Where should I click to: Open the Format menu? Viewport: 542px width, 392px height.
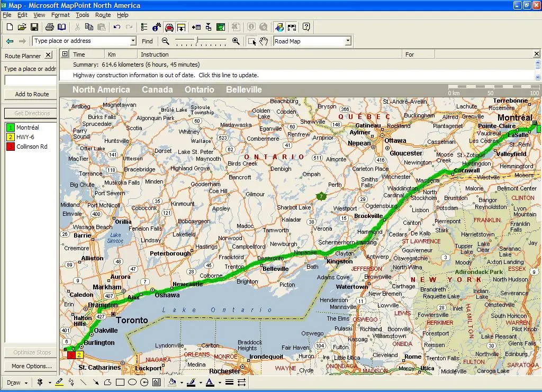(x=60, y=15)
